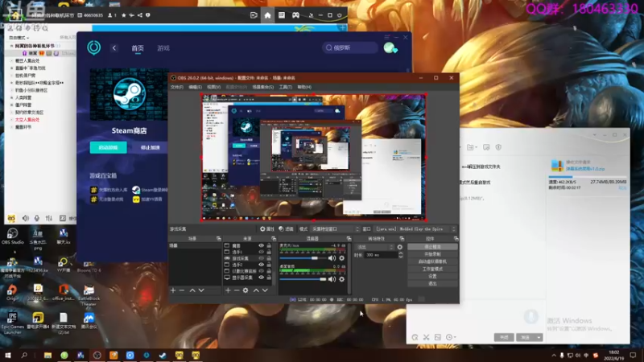Click the search field in accelerator app
644x362 pixels.
[x=350, y=48]
